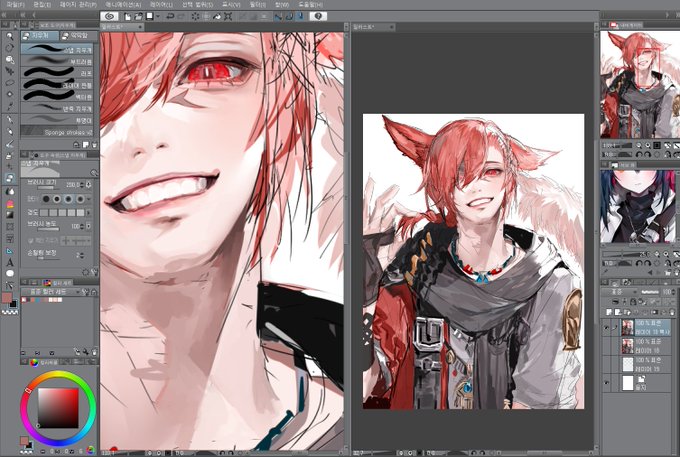Open anti-aliasing options dropdown arrow
The width and height of the screenshot is (680, 457).
pyautogui.click(x=89, y=199)
